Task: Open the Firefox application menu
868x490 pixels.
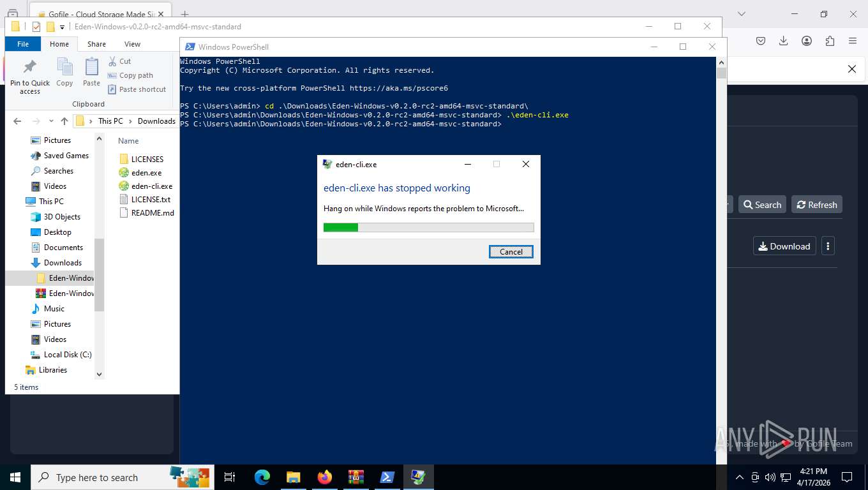Action: tap(853, 41)
